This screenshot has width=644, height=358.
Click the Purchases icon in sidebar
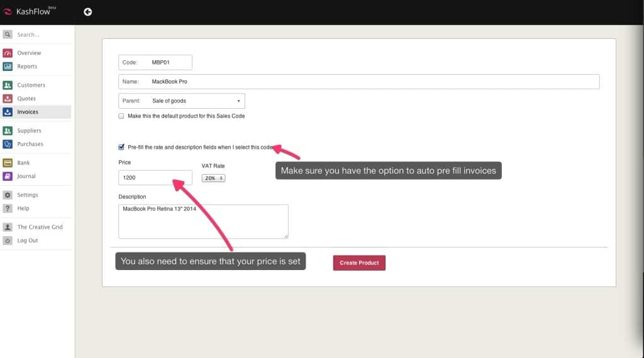pyautogui.click(x=8, y=144)
